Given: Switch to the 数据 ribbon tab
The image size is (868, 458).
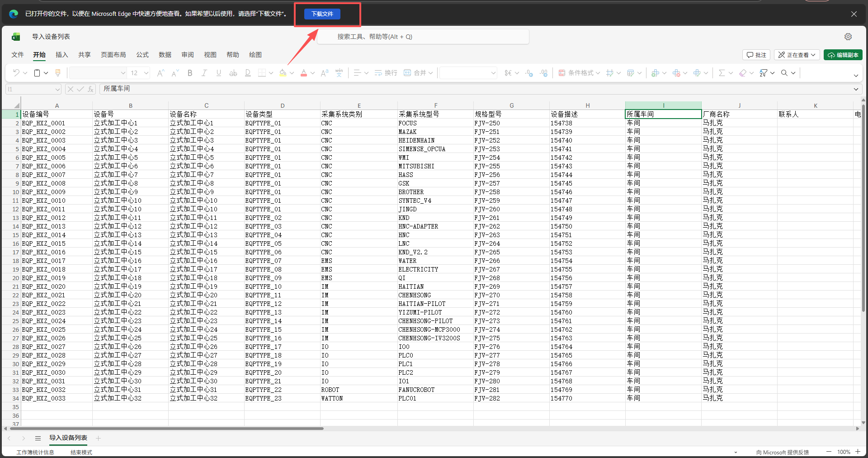Looking at the screenshot, I should click(x=165, y=55).
